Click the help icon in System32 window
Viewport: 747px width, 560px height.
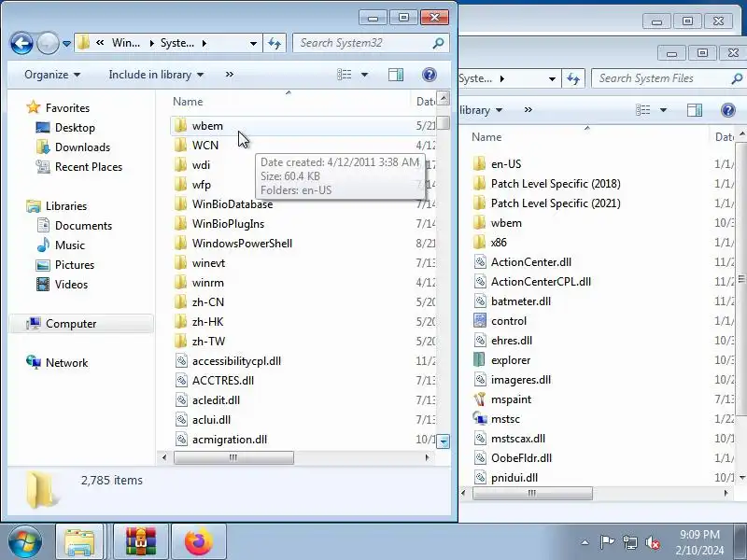pyautogui.click(x=430, y=75)
